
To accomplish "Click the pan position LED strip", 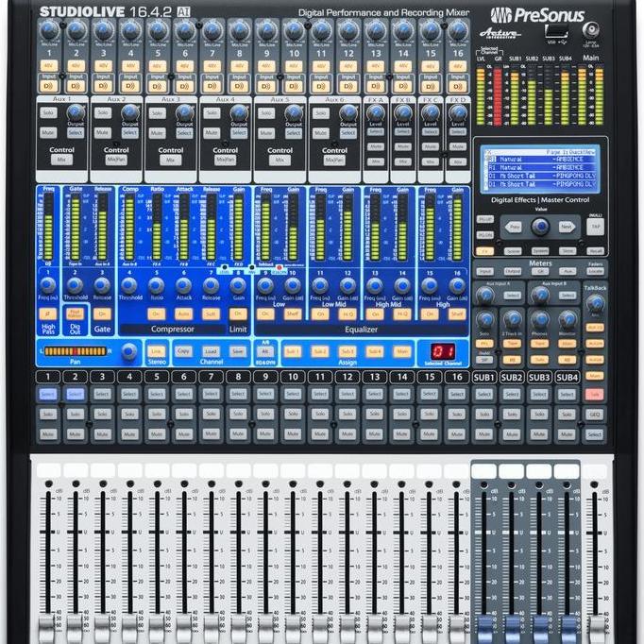I will [x=76, y=351].
